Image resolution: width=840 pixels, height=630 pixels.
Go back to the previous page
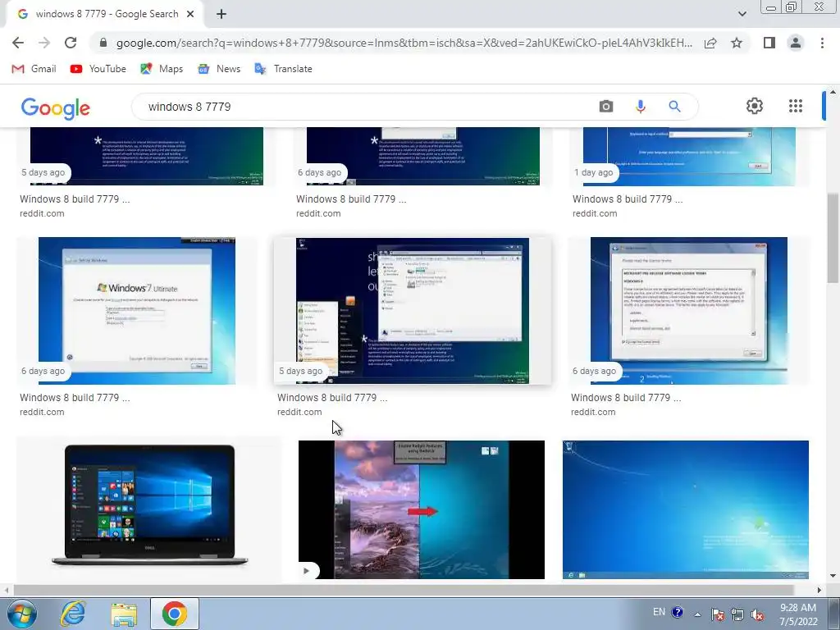[x=18, y=43]
